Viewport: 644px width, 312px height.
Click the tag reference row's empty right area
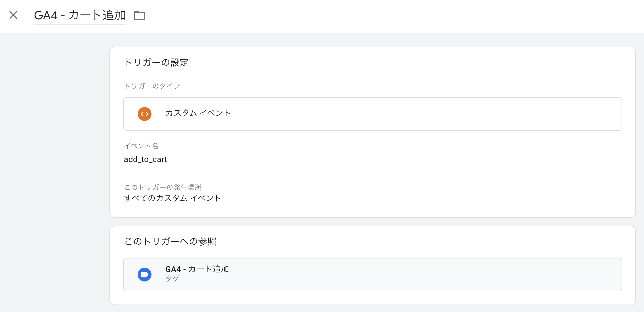tap(461, 275)
